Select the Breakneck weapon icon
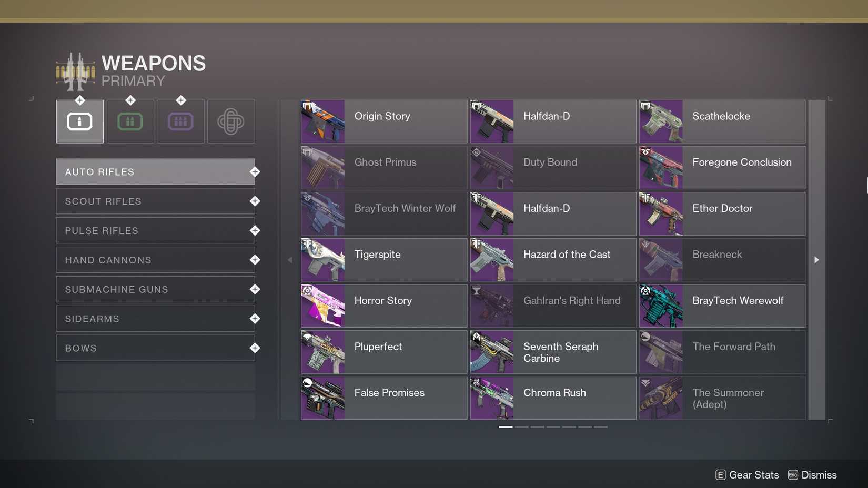This screenshot has width=868, height=488. coord(661,260)
